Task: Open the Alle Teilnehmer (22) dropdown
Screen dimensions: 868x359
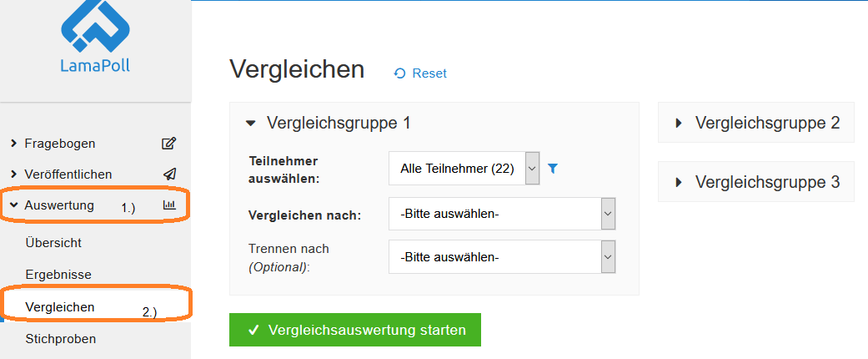Action: pos(464,169)
